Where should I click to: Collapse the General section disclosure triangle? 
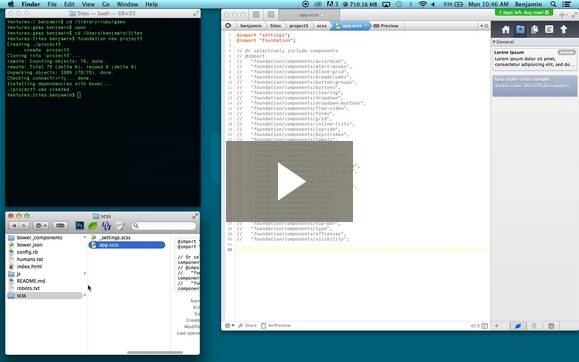coord(494,42)
